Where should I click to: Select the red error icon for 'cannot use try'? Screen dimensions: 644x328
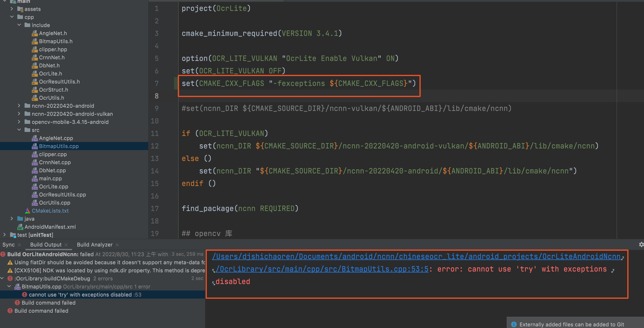click(x=25, y=295)
